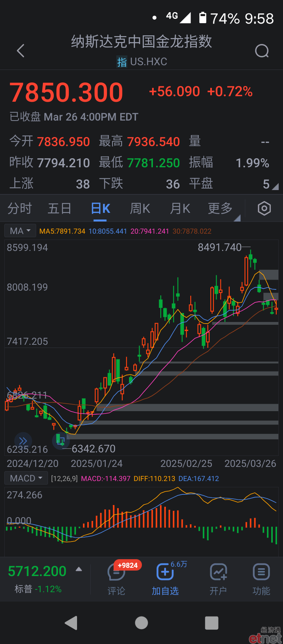Screen dimensions: 283x644
Task: Tap the 下跌 36 count
Action: (173, 184)
